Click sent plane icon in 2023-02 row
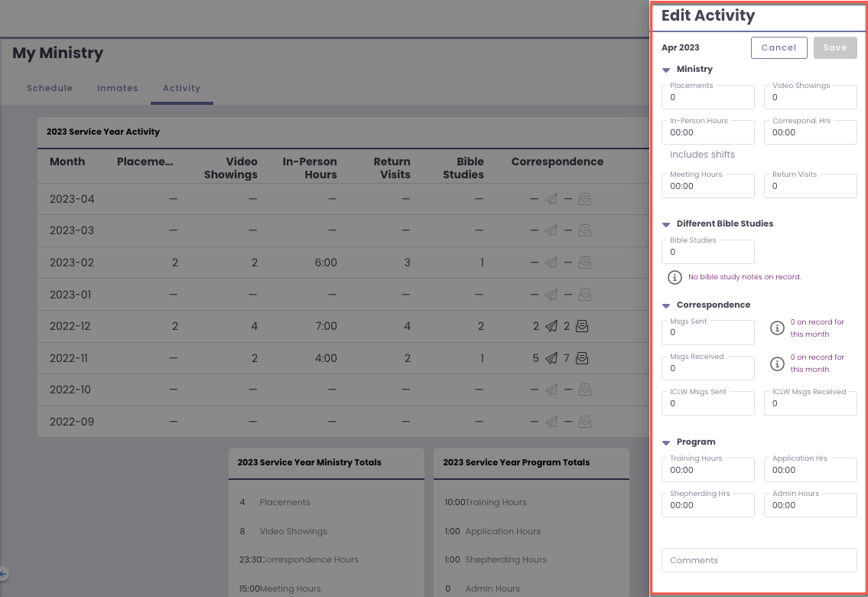Viewport: 868px width, 597px height. (x=551, y=263)
